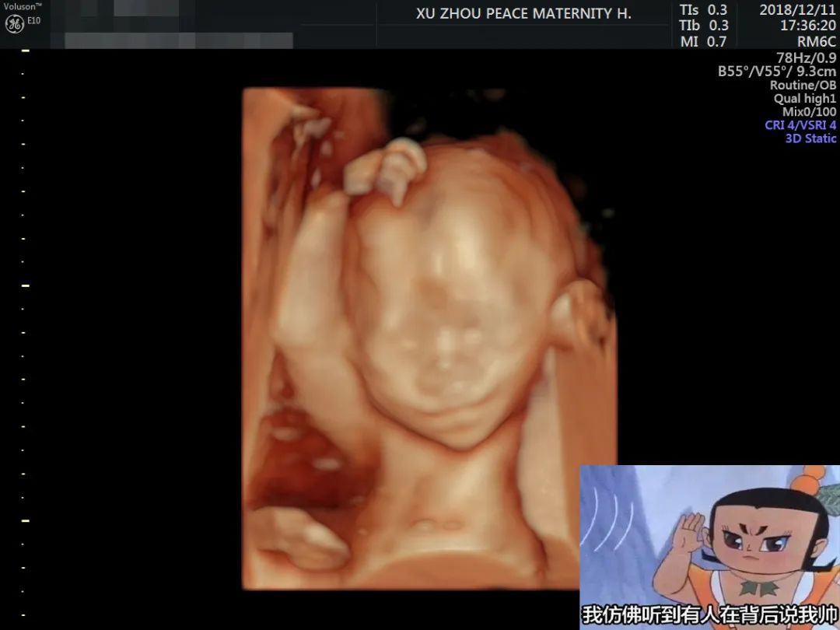Click the E10 model label

point(34,21)
